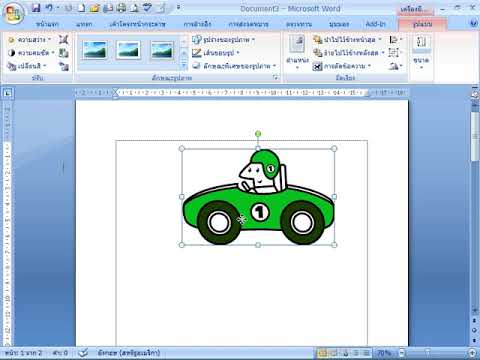Click the top-left sizing handle of picture
480x360 pixels.
[x=182, y=148]
